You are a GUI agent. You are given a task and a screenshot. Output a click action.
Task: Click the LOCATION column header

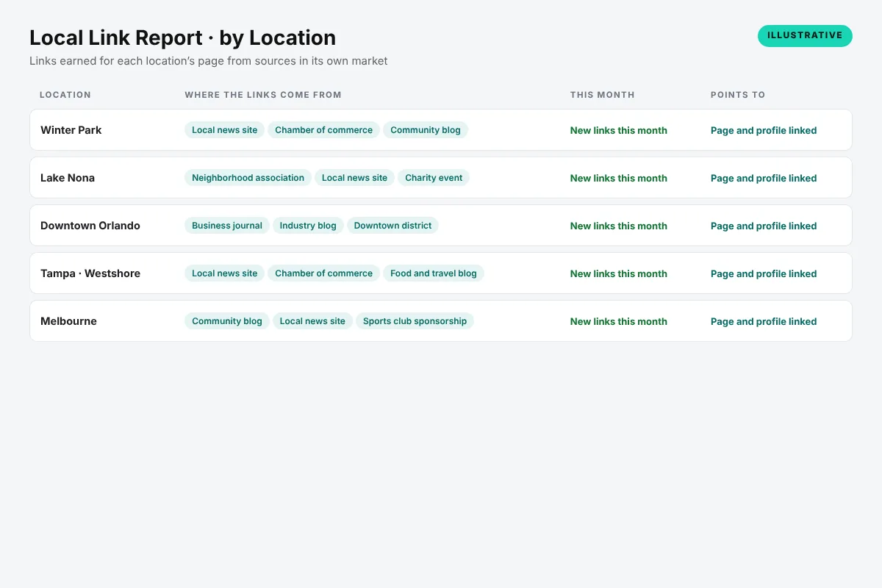coord(65,95)
